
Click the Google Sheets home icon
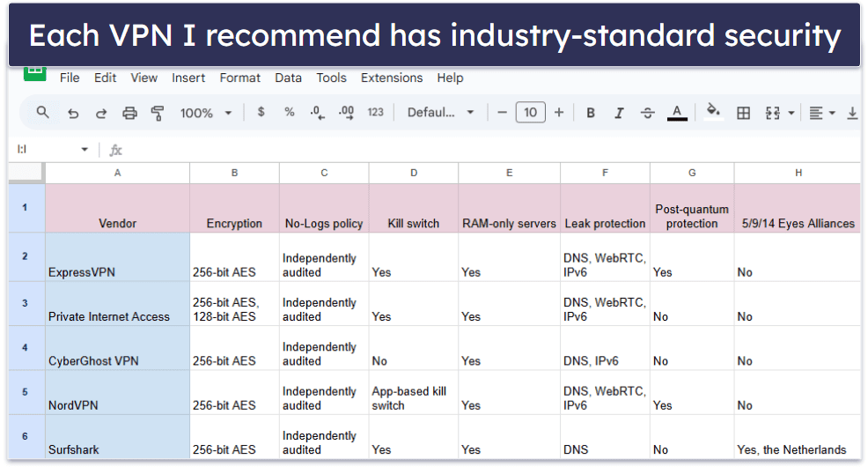point(34,72)
